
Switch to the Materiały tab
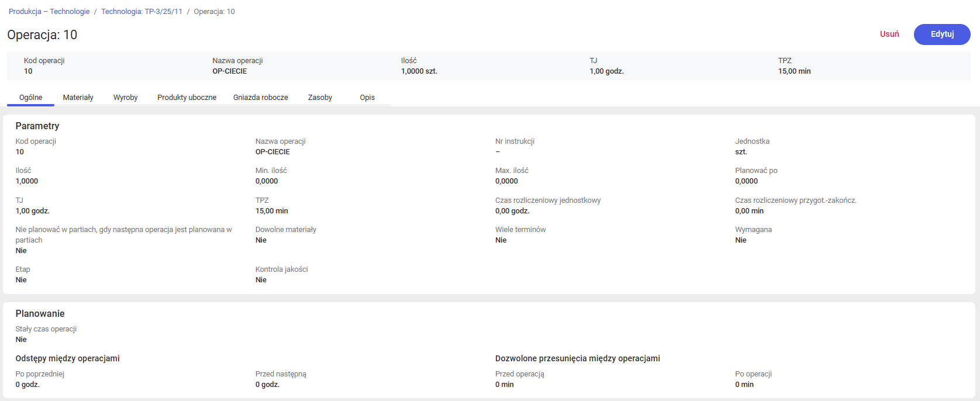click(x=78, y=98)
